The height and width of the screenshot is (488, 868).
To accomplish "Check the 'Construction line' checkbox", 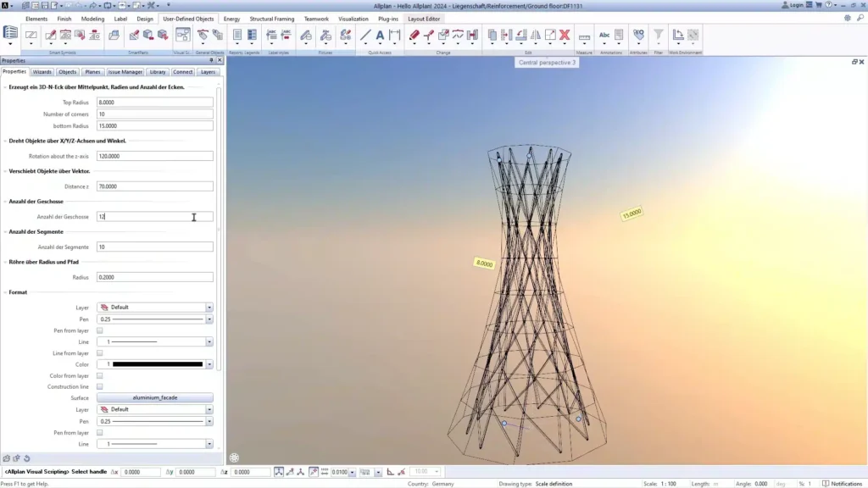I will 100,386.
